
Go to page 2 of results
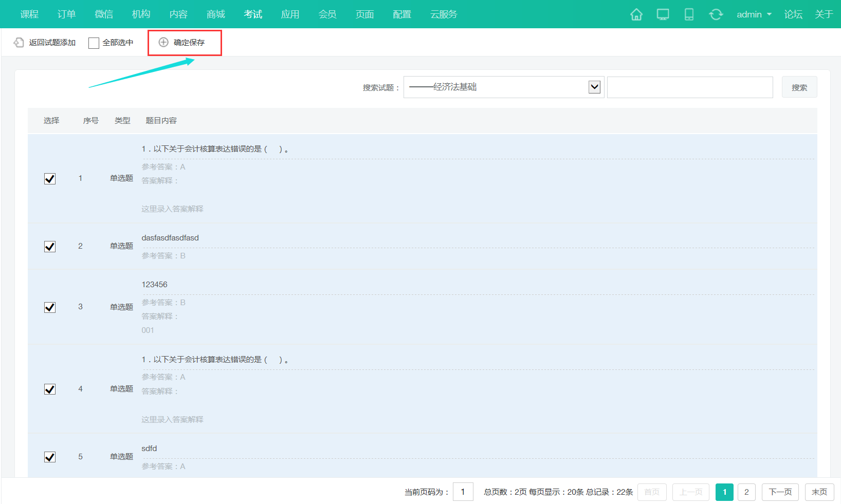(746, 492)
